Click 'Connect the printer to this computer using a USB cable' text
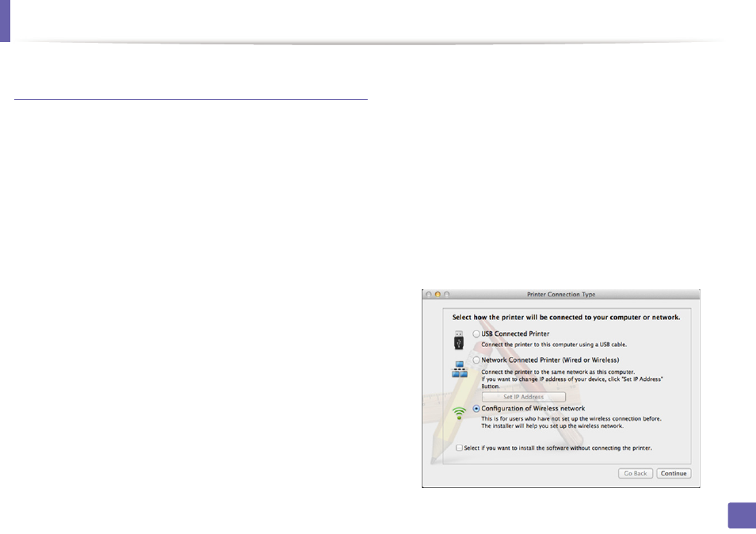Image resolution: width=756 pixels, height=534 pixels. (554, 345)
